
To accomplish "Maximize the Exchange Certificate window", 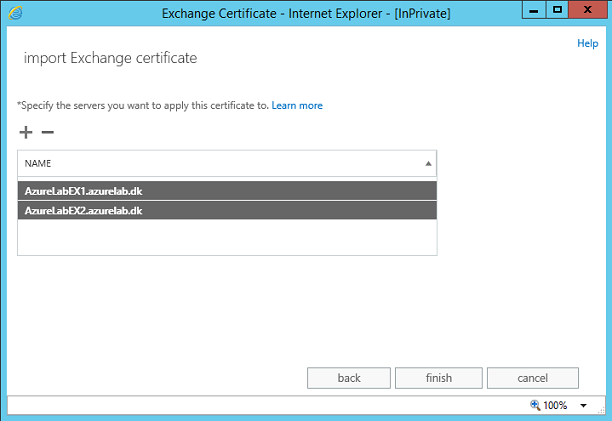I will click(x=557, y=10).
